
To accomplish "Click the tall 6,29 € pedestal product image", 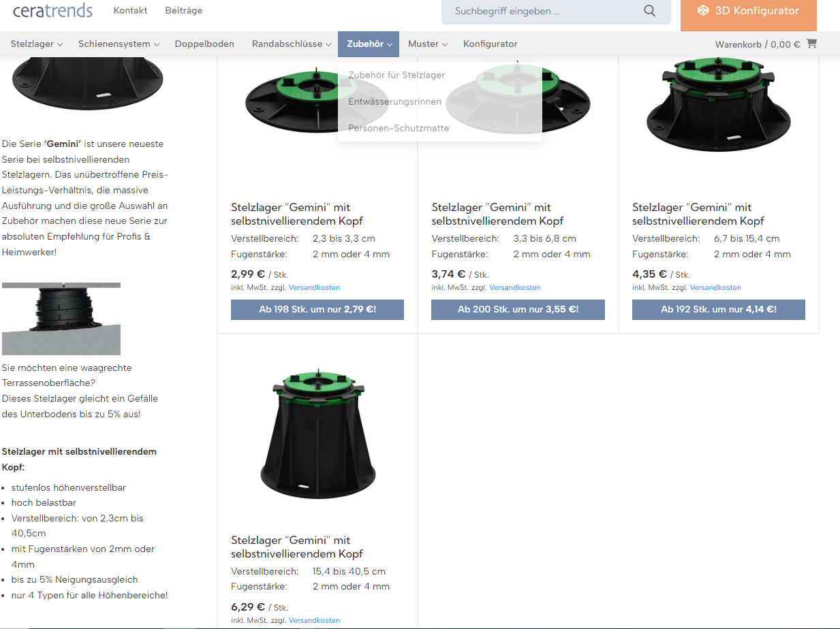I will [x=317, y=434].
